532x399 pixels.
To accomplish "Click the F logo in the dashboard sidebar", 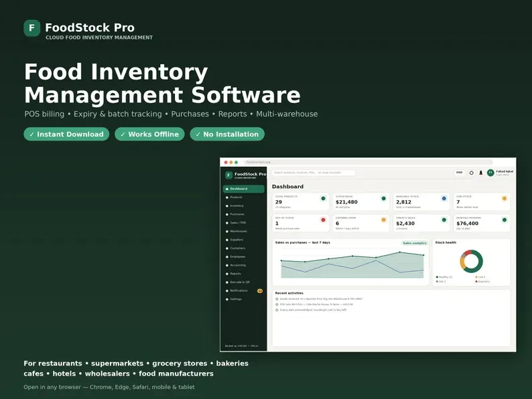I will point(228,175).
